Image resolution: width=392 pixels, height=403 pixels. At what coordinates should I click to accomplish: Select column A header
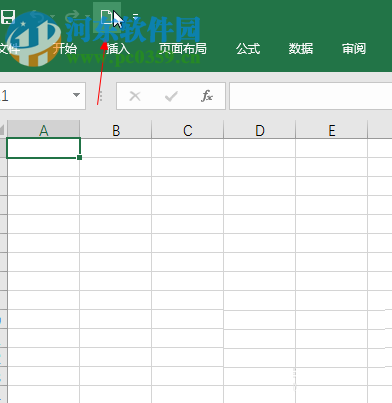43,130
